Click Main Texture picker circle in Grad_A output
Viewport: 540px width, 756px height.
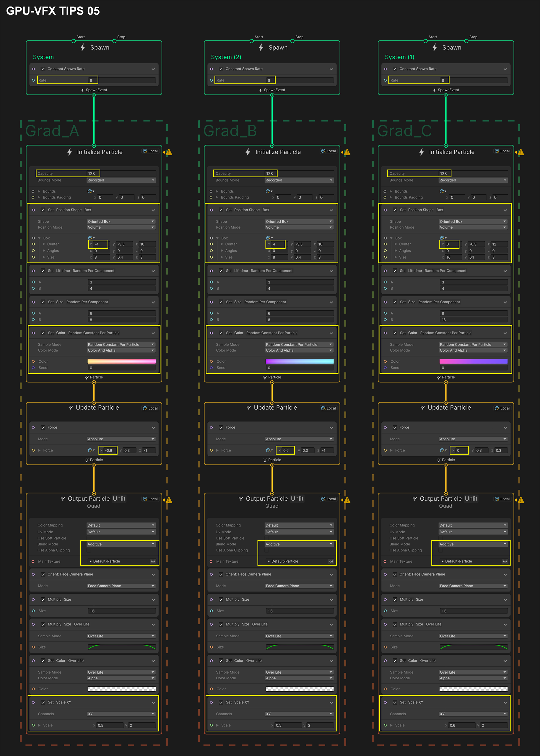(153, 561)
